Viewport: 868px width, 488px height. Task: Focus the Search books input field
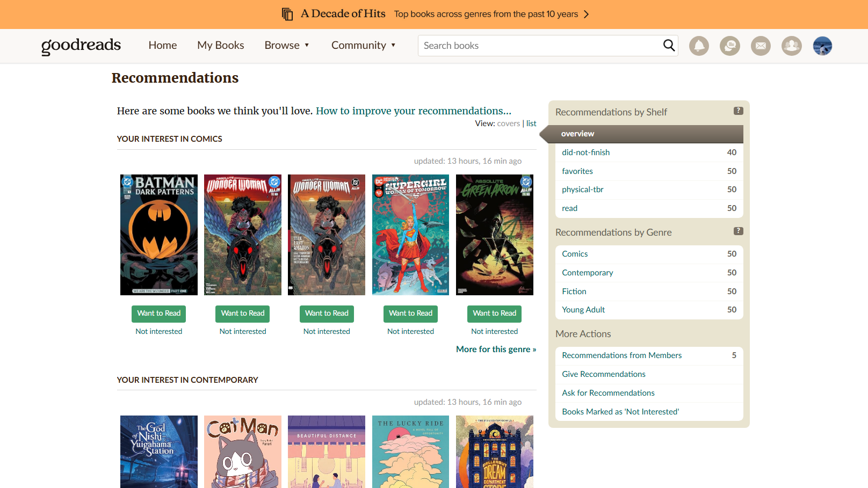click(x=540, y=46)
